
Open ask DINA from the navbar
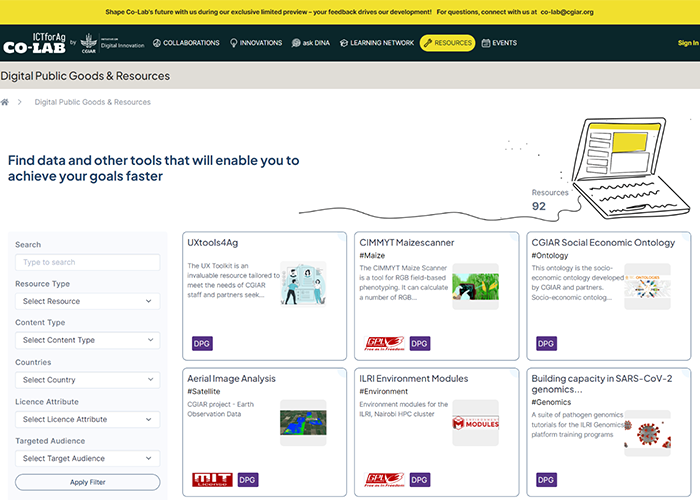[x=311, y=43]
